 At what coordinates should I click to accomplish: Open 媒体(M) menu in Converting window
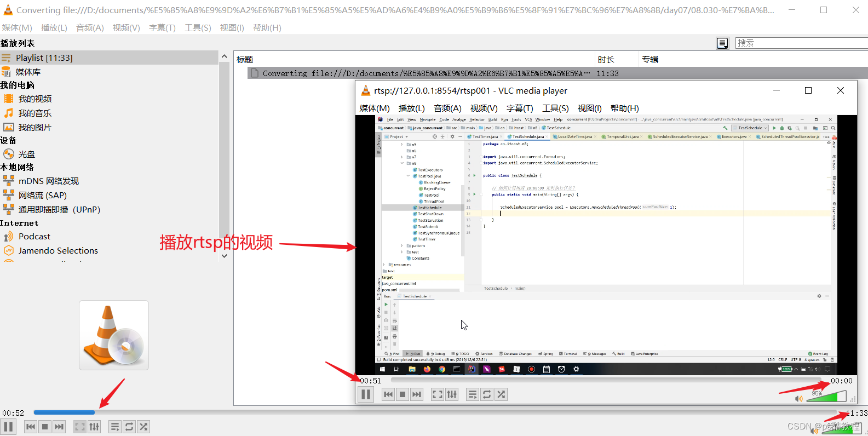click(x=17, y=28)
